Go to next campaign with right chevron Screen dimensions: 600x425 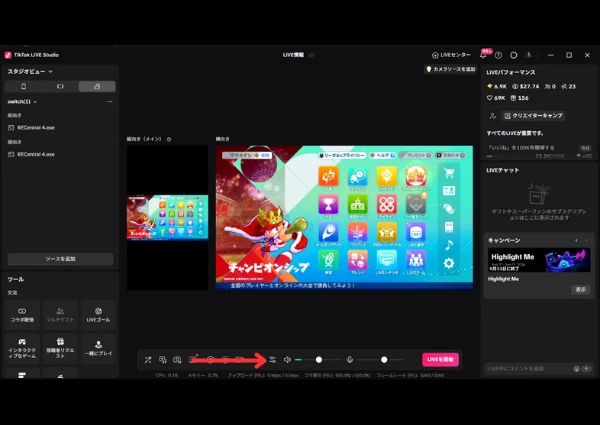coord(586,241)
